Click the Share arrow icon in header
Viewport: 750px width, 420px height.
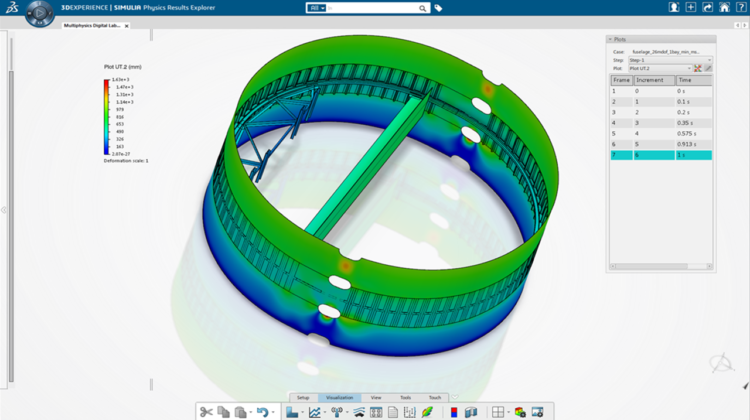[x=707, y=7]
